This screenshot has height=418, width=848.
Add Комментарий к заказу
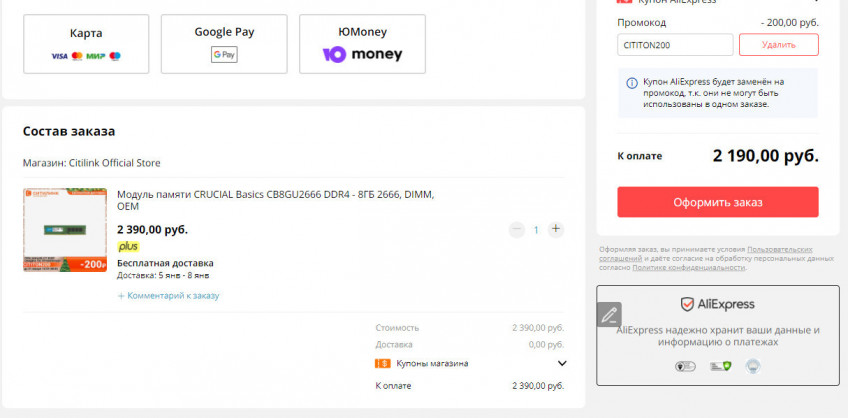(168, 296)
